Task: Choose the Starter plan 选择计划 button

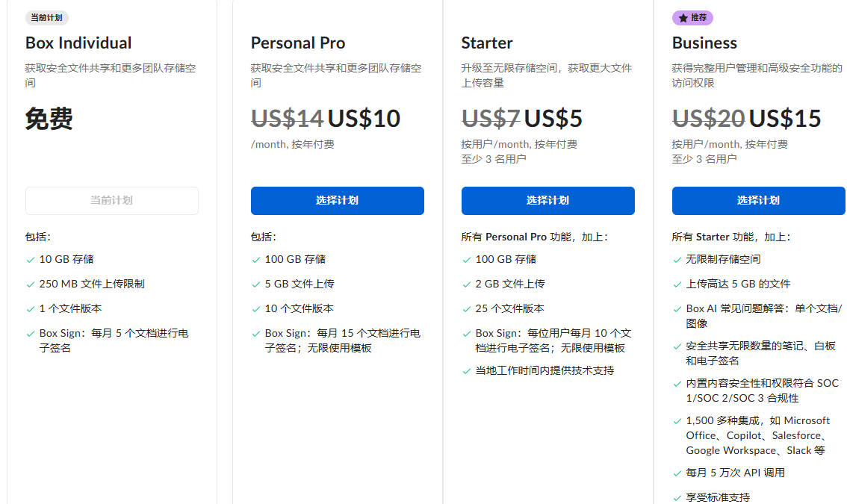Action: coord(547,200)
